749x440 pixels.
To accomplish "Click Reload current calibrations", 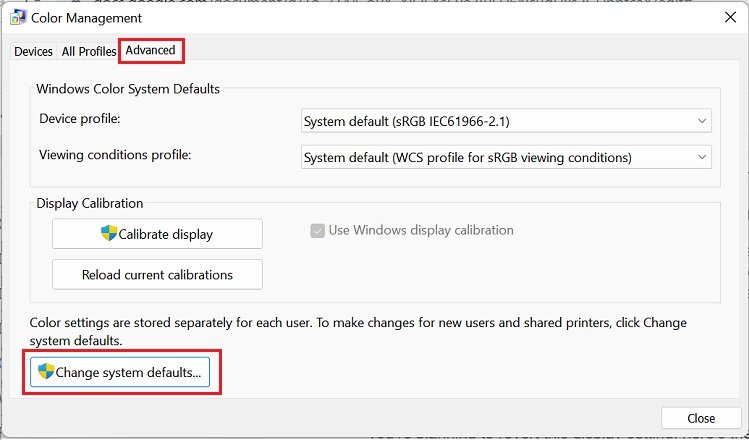I will coord(157,274).
